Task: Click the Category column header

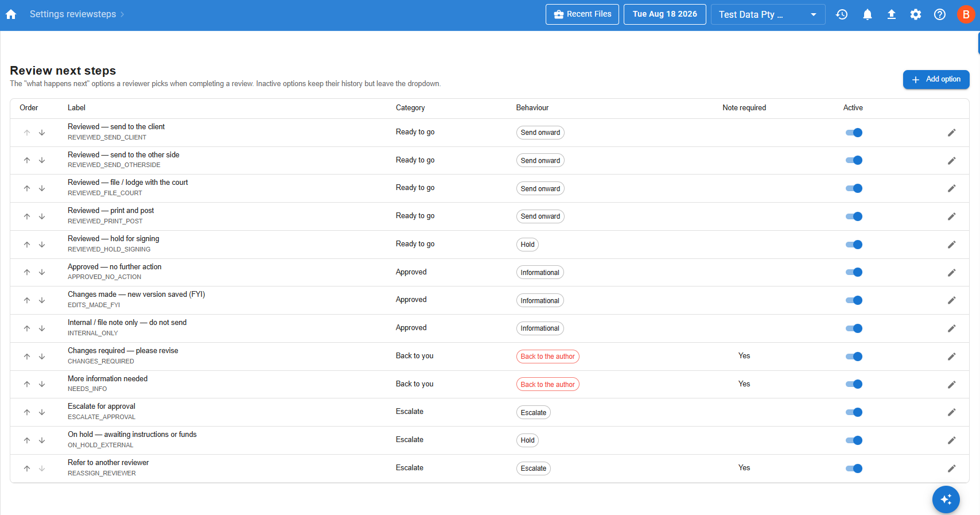Action: [x=410, y=108]
